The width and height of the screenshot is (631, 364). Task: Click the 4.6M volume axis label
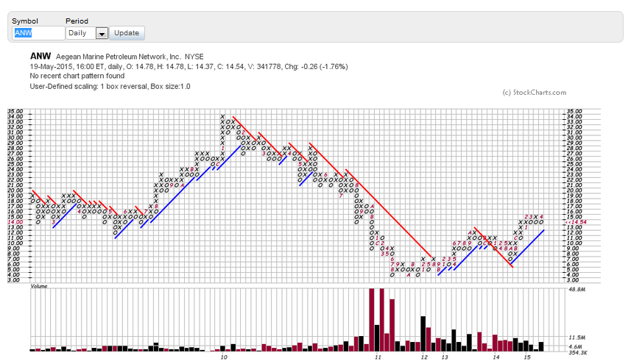576,347
